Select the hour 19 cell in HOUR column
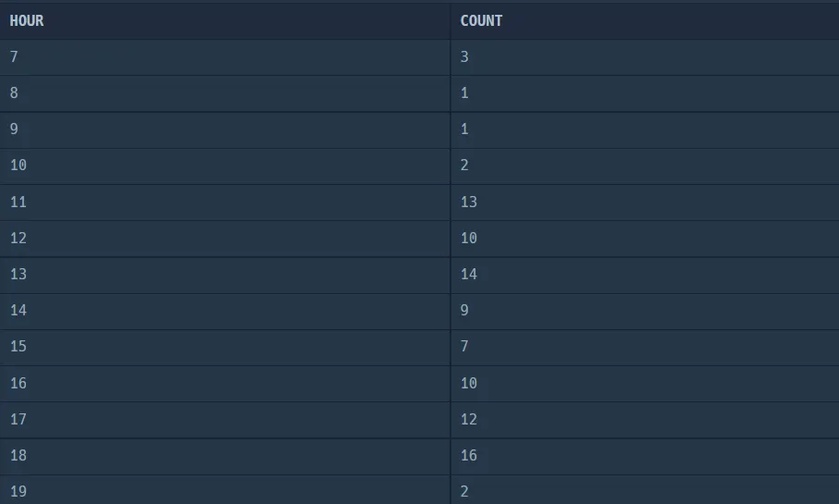The image size is (839, 504). coord(19,491)
